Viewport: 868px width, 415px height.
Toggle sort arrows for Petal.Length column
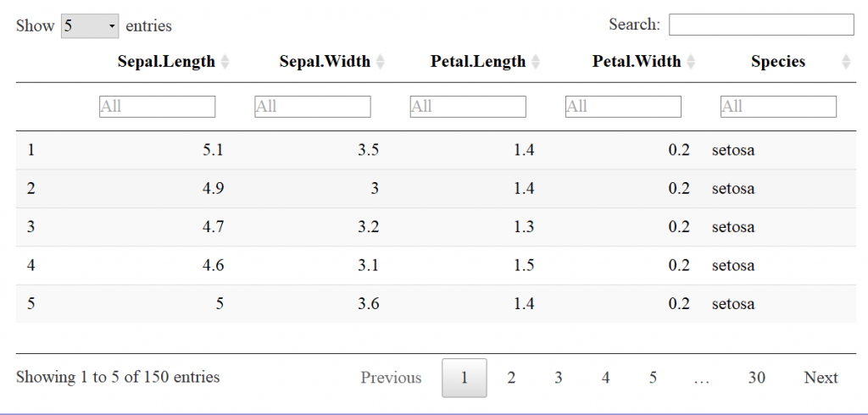pyautogui.click(x=536, y=62)
